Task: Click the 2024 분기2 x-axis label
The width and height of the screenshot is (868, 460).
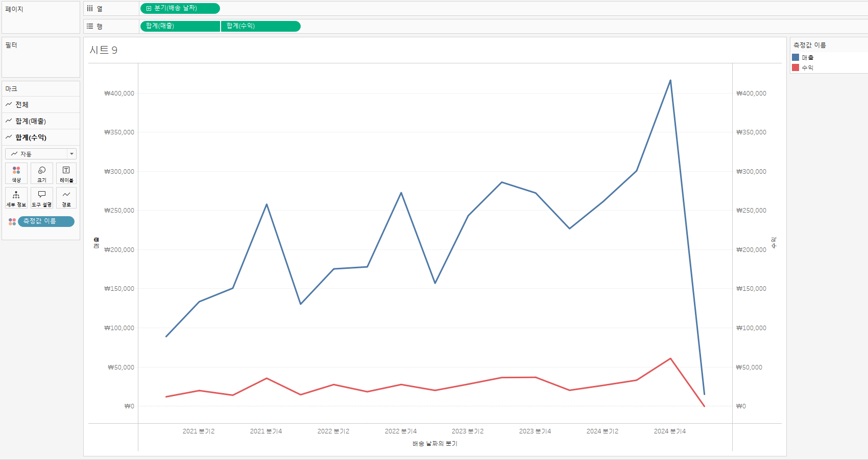Action: [x=602, y=431]
